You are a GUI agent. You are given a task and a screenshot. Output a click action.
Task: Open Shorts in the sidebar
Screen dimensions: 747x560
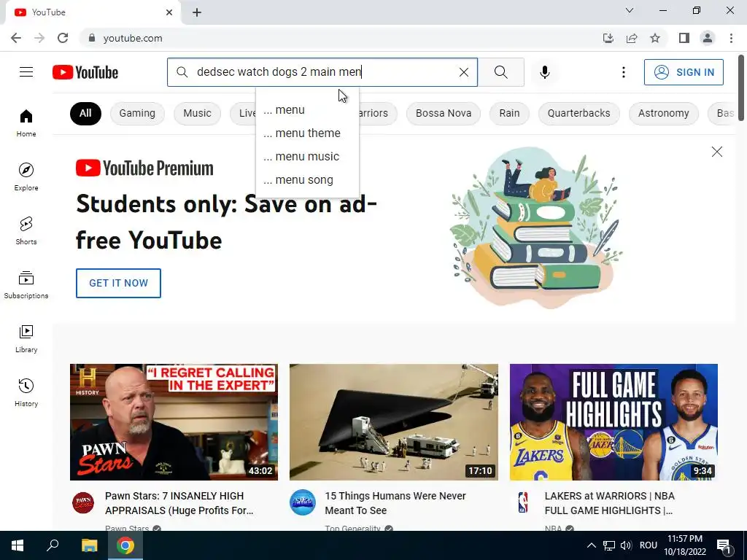click(x=26, y=230)
